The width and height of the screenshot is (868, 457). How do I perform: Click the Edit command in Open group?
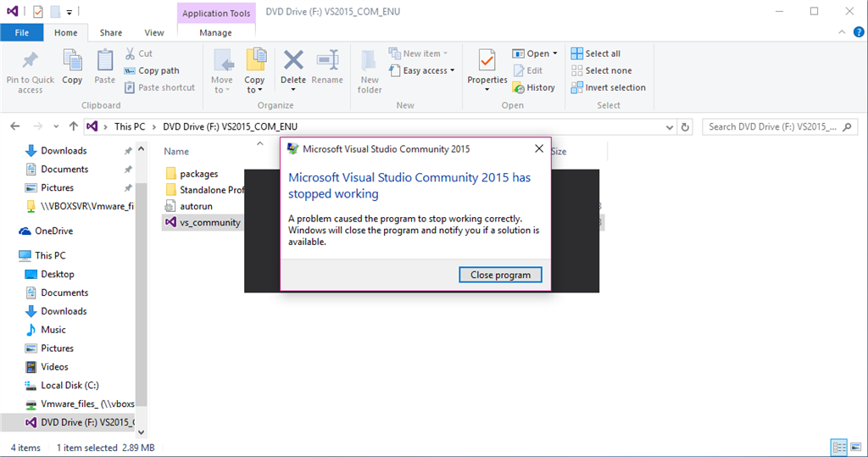tap(528, 70)
